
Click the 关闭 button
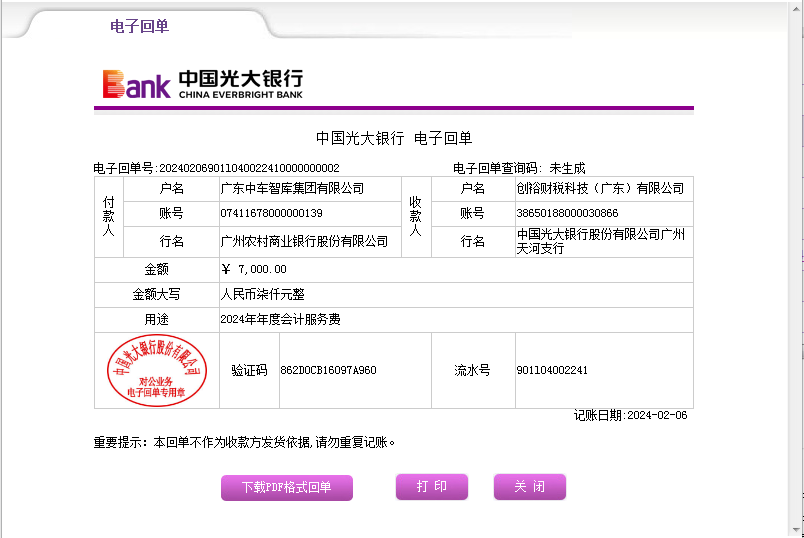tap(530, 486)
